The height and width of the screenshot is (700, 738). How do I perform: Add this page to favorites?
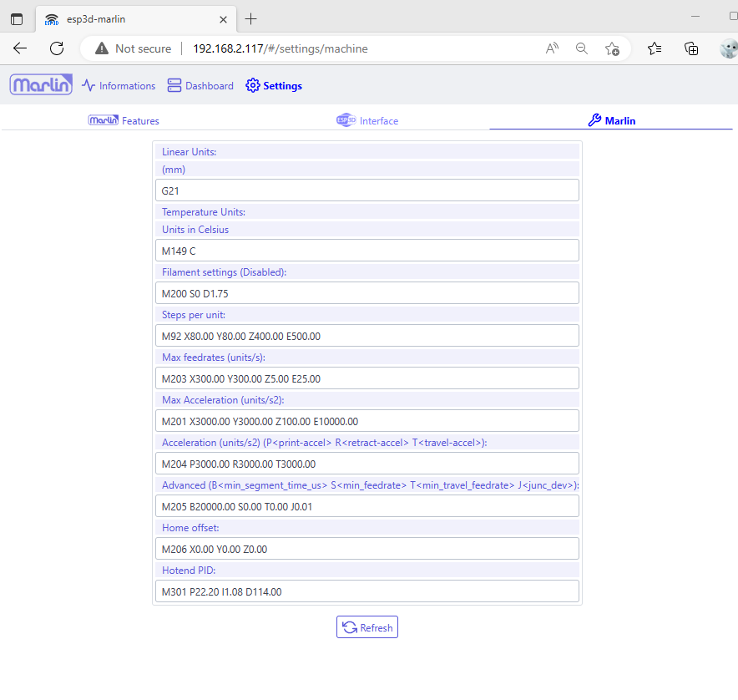(x=612, y=48)
